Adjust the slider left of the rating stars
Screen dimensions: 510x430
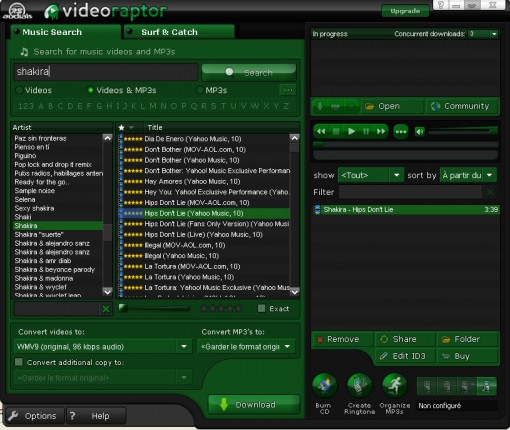[x=154, y=308]
